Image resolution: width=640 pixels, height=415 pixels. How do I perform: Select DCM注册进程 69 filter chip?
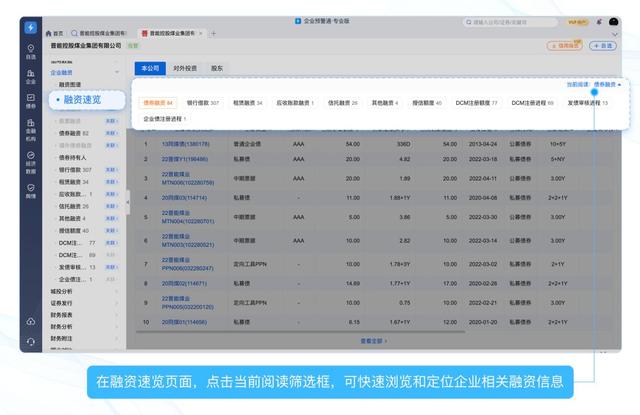532,103
